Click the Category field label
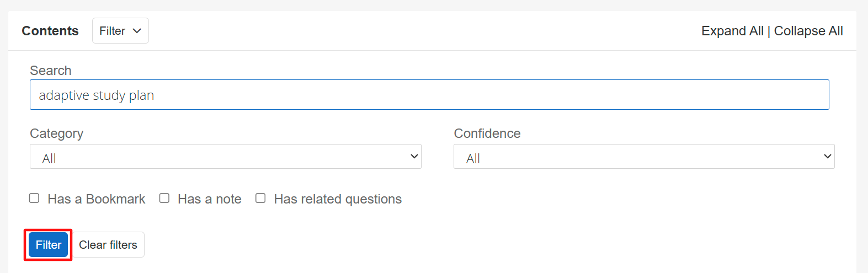The width and height of the screenshot is (868, 273). click(x=57, y=133)
